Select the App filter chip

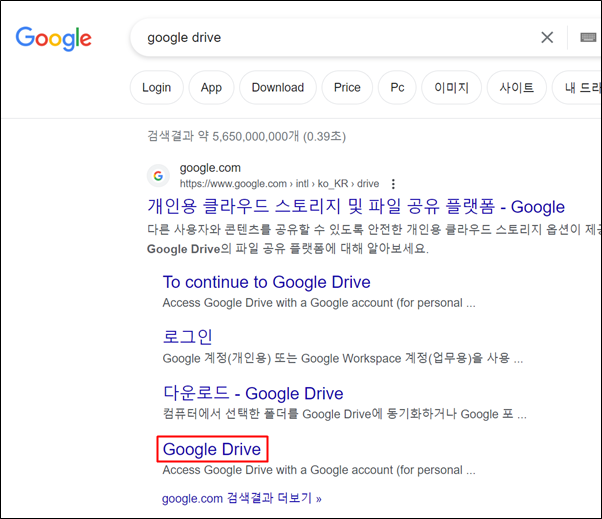tap(211, 88)
